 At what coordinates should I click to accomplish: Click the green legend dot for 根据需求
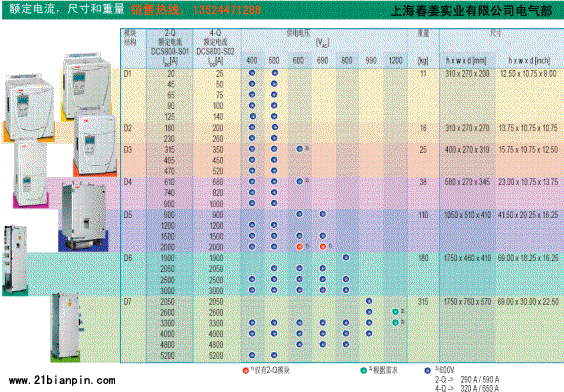click(x=364, y=370)
